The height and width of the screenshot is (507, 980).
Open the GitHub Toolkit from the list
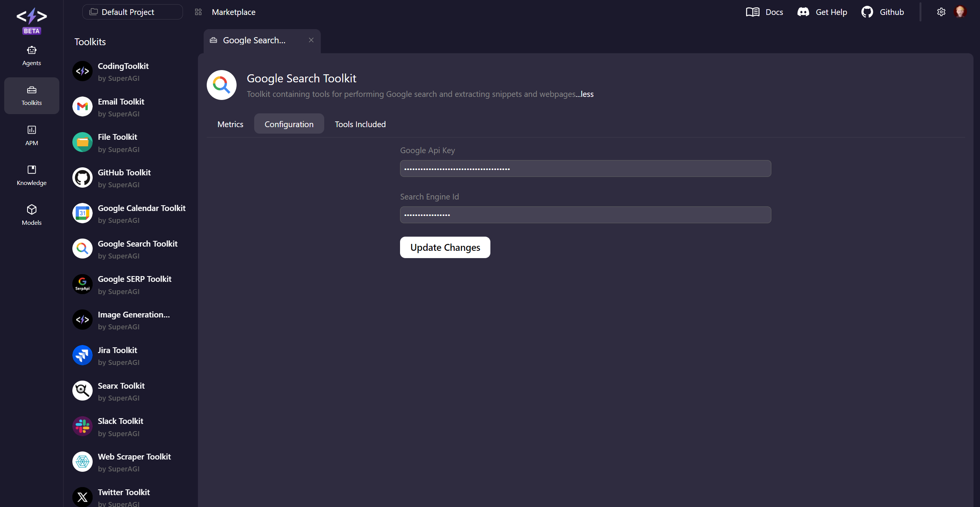[124, 177]
